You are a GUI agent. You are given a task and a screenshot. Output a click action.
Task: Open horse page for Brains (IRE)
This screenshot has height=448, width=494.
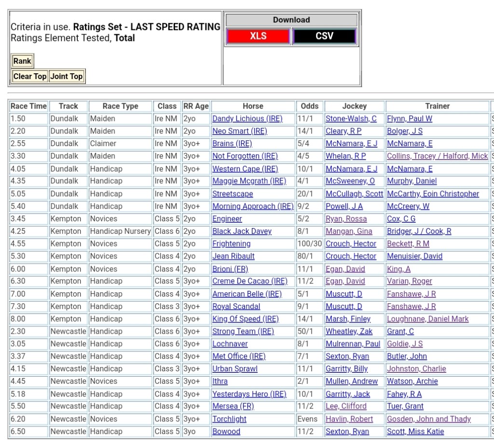(x=232, y=144)
